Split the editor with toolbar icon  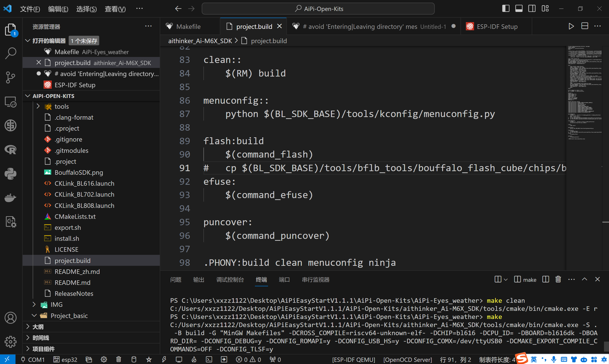point(585,26)
